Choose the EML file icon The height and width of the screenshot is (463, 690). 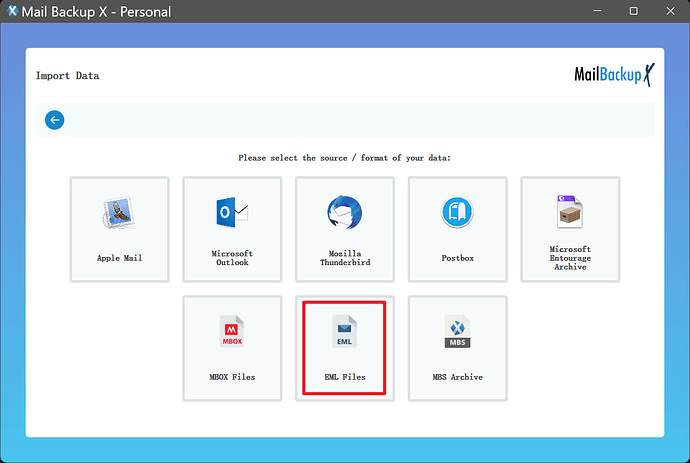pyautogui.click(x=345, y=331)
